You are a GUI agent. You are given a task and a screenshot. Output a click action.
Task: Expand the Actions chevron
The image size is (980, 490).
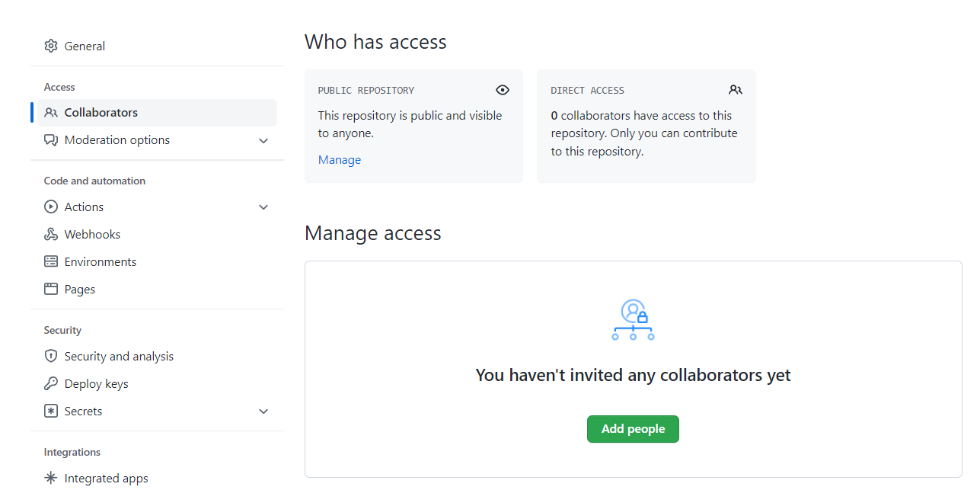263,207
